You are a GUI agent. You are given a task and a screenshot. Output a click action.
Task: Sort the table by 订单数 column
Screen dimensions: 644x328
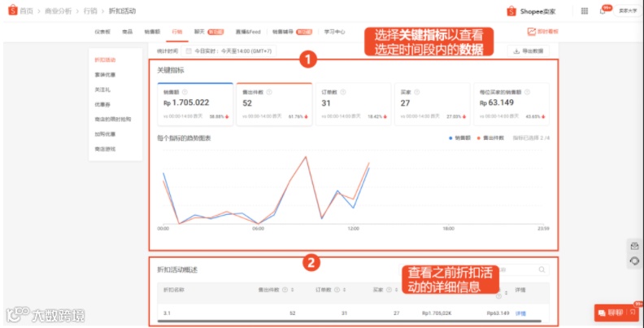coord(344,290)
